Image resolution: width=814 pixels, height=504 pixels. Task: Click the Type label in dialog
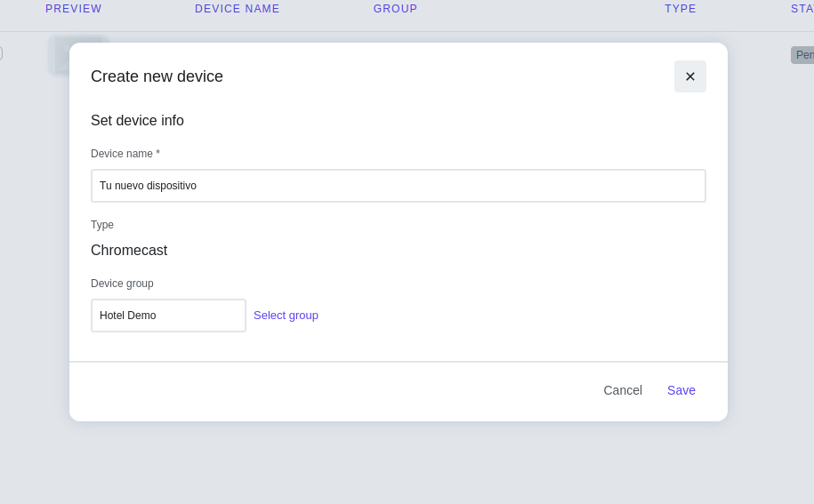coord(102,225)
